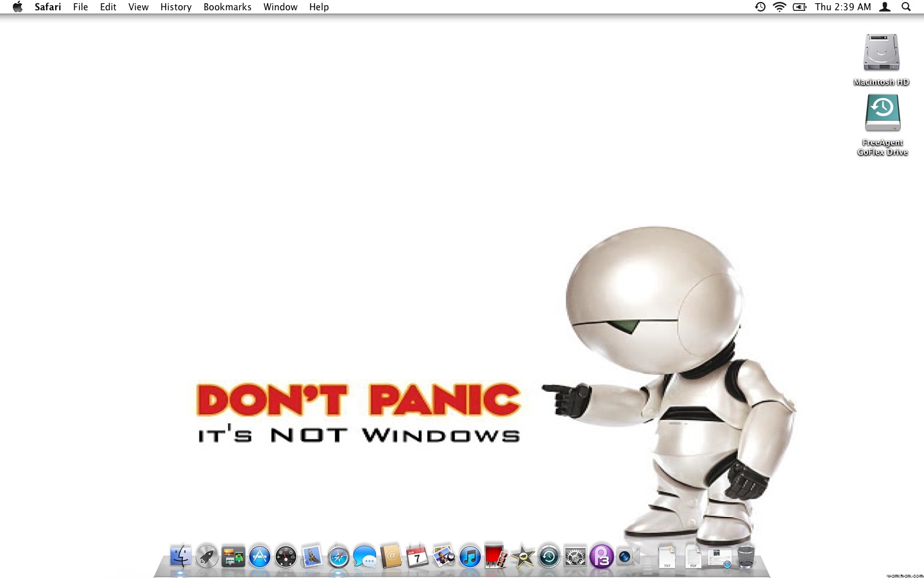Click the Thu 2:39 AM clock
The width and height of the screenshot is (924, 578).
843,7
